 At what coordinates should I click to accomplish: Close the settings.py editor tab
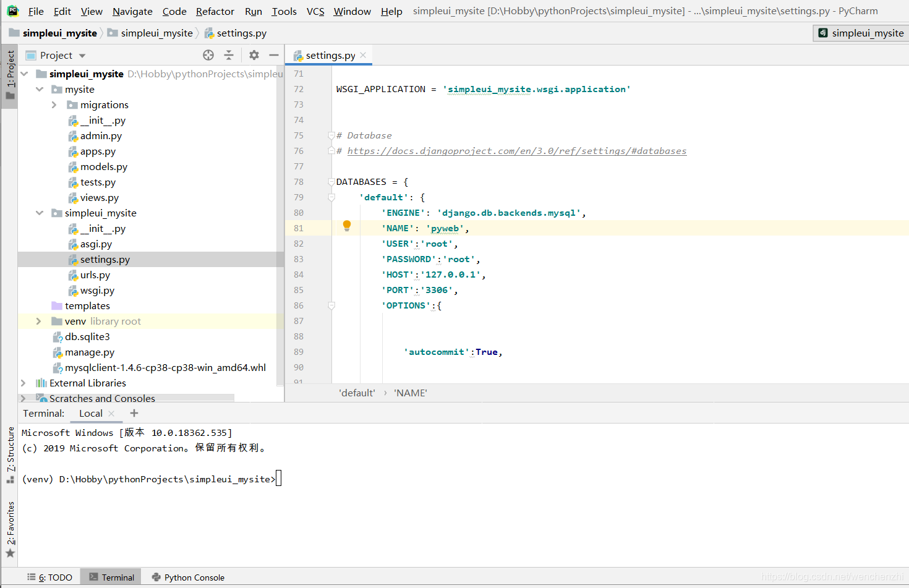pos(363,55)
